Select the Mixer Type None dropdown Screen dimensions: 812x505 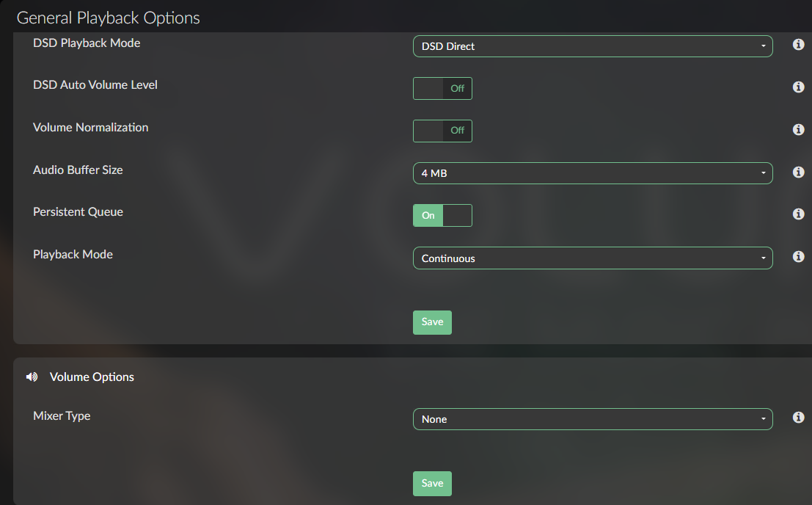click(x=593, y=419)
